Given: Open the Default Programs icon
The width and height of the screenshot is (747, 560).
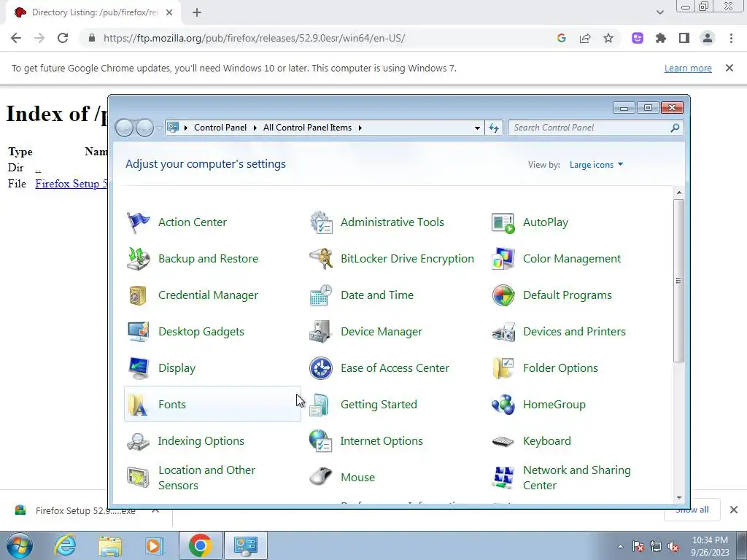Looking at the screenshot, I should tap(503, 295).
